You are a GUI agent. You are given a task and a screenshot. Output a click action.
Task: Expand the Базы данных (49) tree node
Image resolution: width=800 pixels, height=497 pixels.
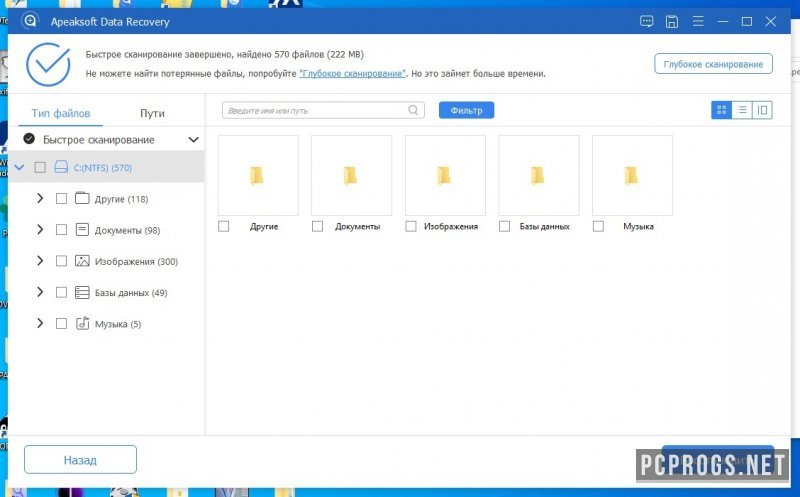40,292
